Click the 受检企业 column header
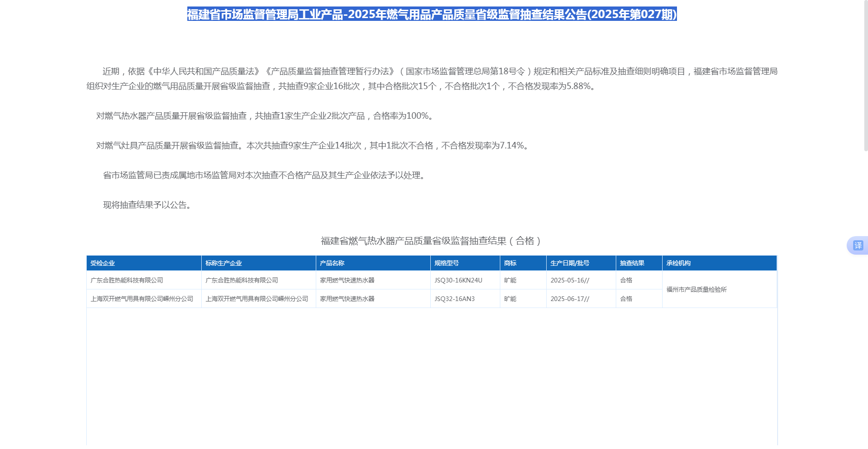The image size is (868, 449). click(x=102, y=263)
